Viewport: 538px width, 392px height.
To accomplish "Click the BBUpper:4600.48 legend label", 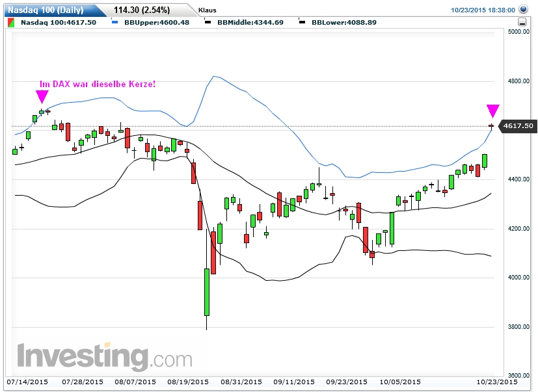I will (157, 23).
